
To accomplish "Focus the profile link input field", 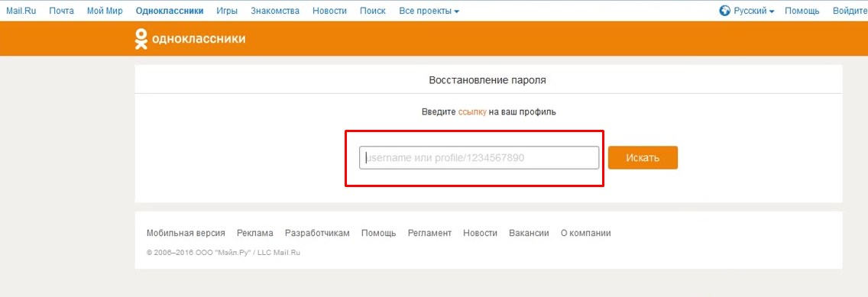I will point(479,157).
